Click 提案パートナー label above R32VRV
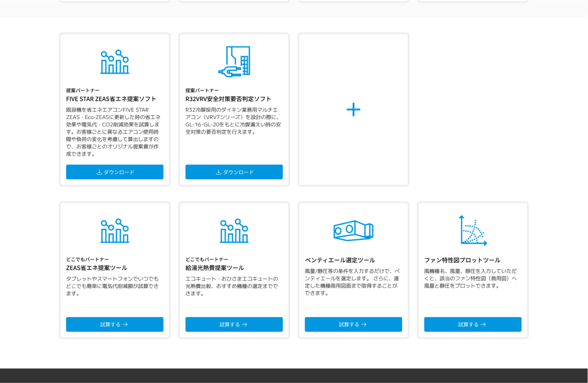The image size is (588, 383). tap(202, 90)
